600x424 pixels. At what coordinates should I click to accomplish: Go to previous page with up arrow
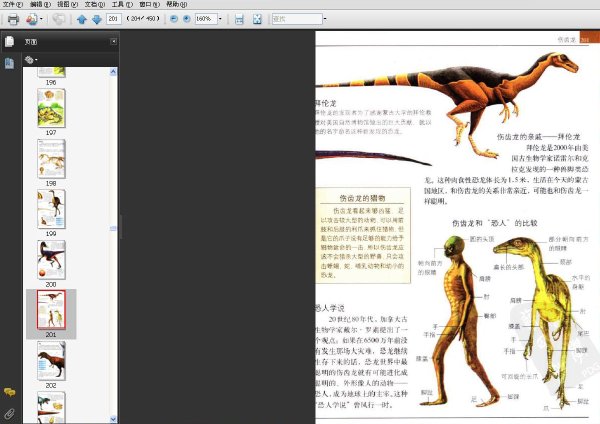82,19
